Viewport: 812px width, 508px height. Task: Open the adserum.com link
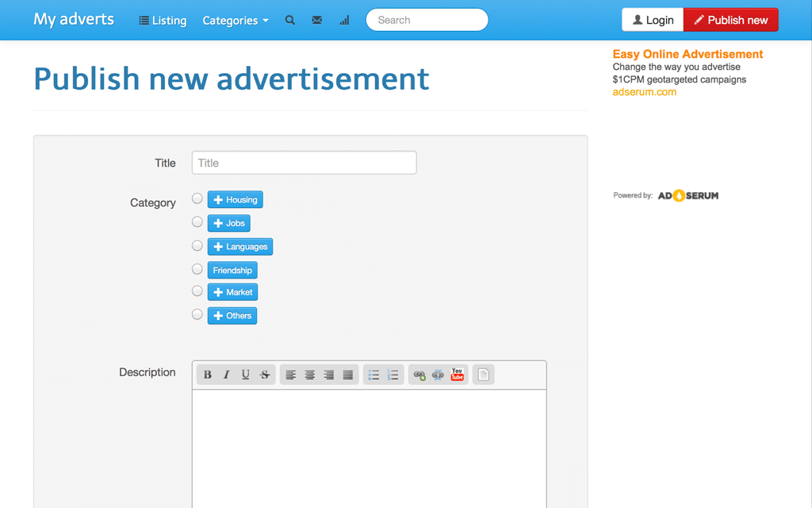click(x=644, y=92)
